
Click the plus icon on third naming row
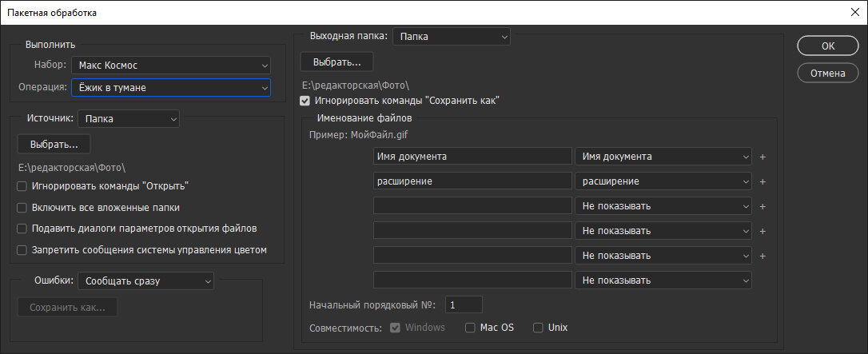click(762, 206)
